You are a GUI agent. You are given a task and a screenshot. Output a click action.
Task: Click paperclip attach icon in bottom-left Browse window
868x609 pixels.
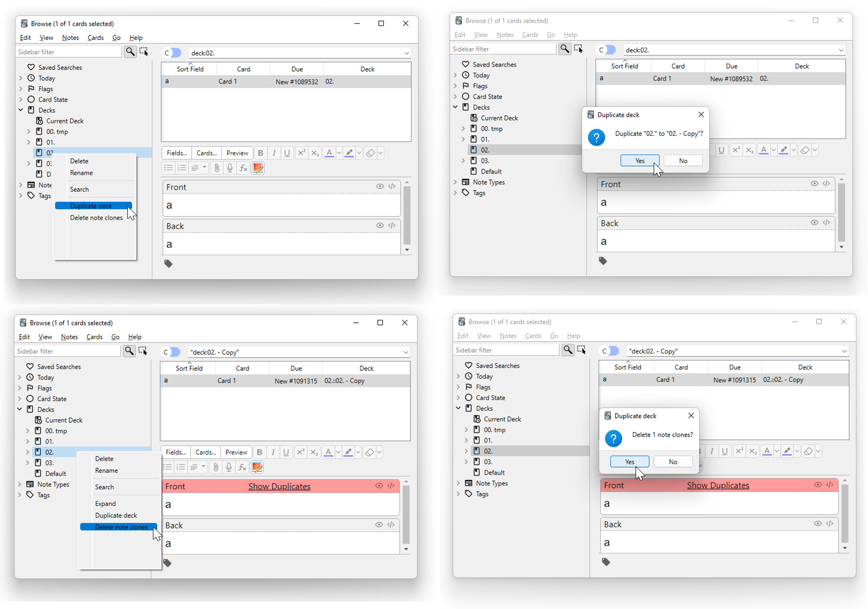point(216,467)
